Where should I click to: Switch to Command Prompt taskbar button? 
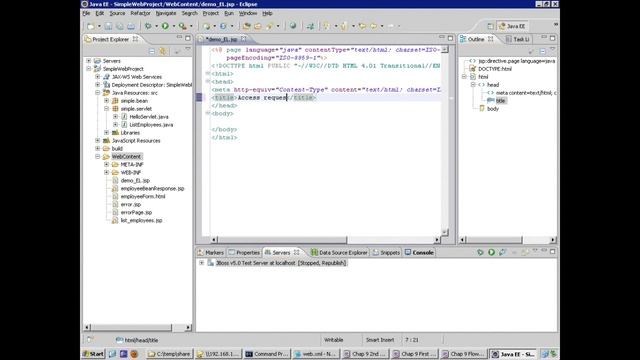267,354
